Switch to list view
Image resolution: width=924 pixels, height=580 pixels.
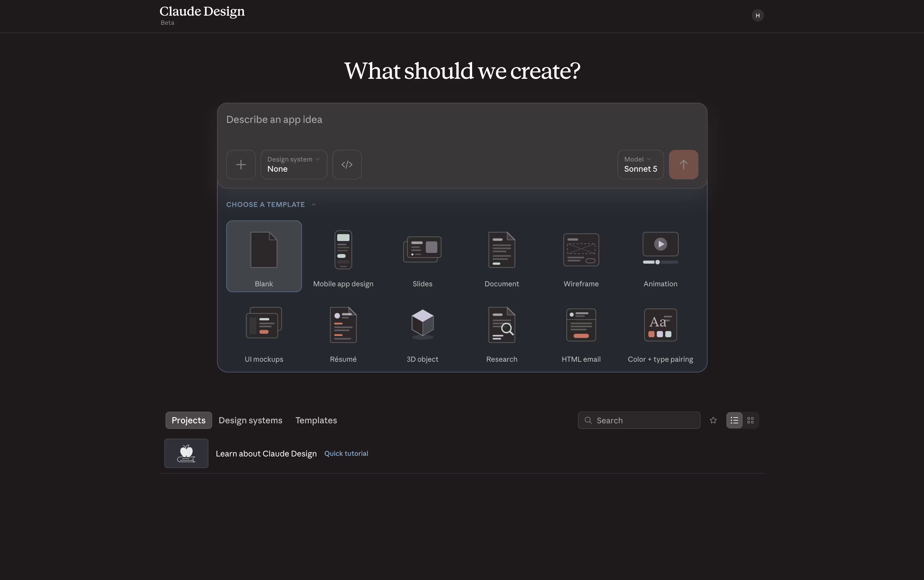(x=734, y=420)
